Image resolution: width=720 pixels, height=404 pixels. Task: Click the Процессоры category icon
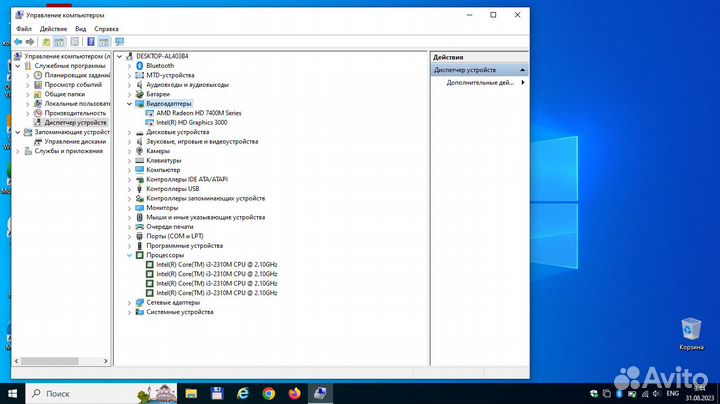[140, 255]
